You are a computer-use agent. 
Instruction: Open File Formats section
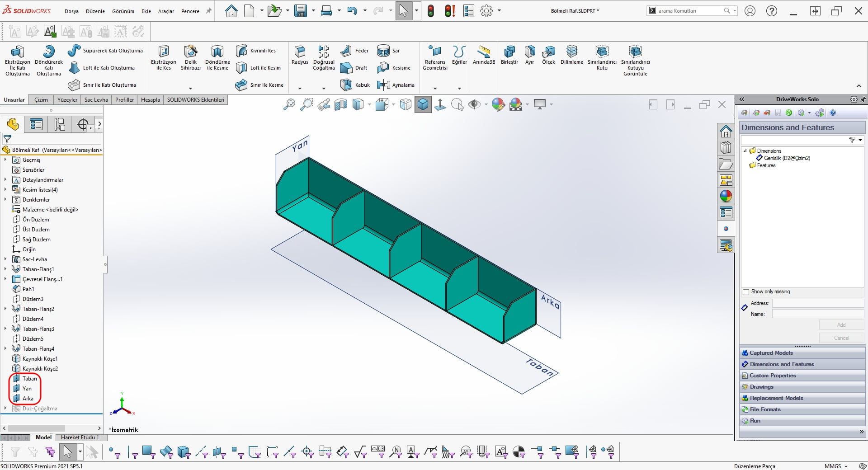(x=803, y=409)
